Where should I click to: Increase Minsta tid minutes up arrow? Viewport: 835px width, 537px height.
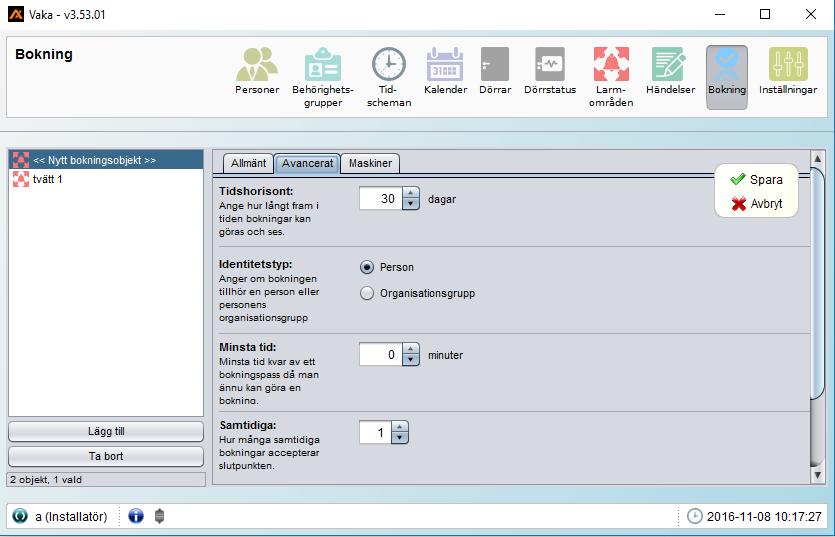pyautogui.click(x=411, y=349)
